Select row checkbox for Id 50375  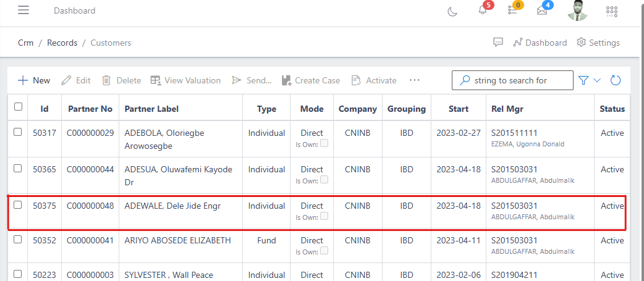coord(18,204)
